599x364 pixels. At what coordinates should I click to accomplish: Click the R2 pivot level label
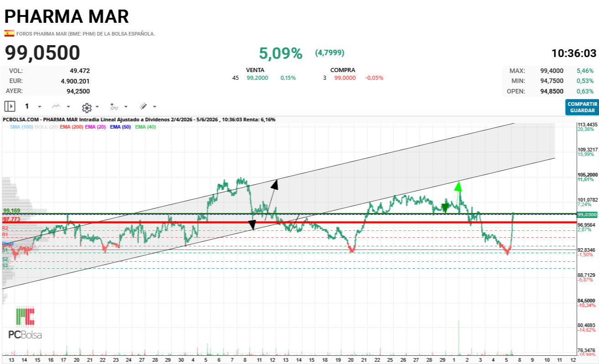coord(5,228)
